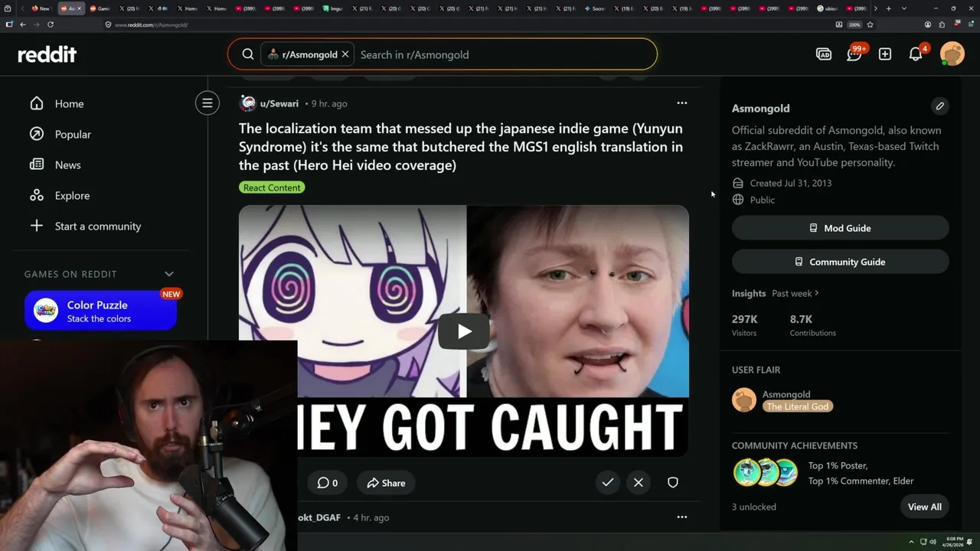The image size is (980, 551).
Task: Open the notifications bell
Action: click(916, 54)
